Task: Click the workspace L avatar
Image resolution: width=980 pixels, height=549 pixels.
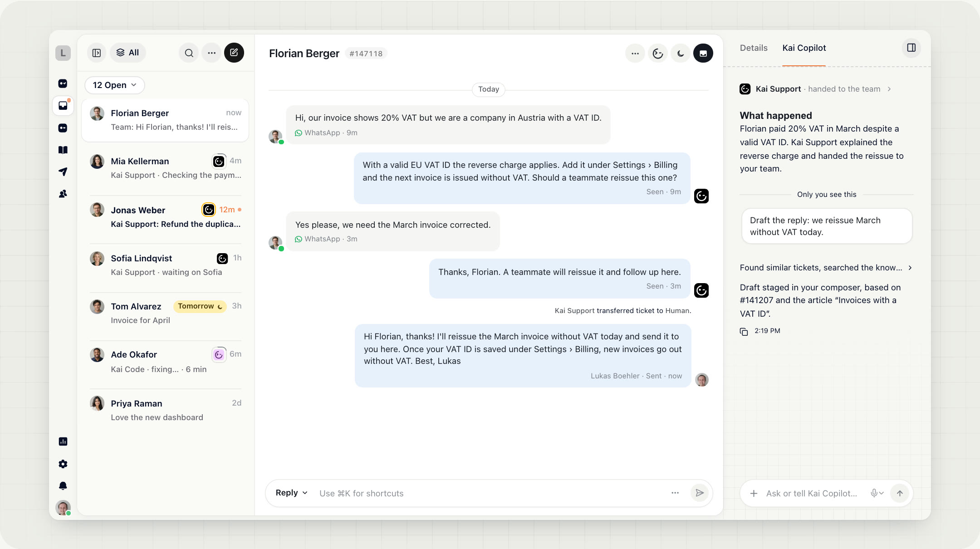Action: coord(63,53)
